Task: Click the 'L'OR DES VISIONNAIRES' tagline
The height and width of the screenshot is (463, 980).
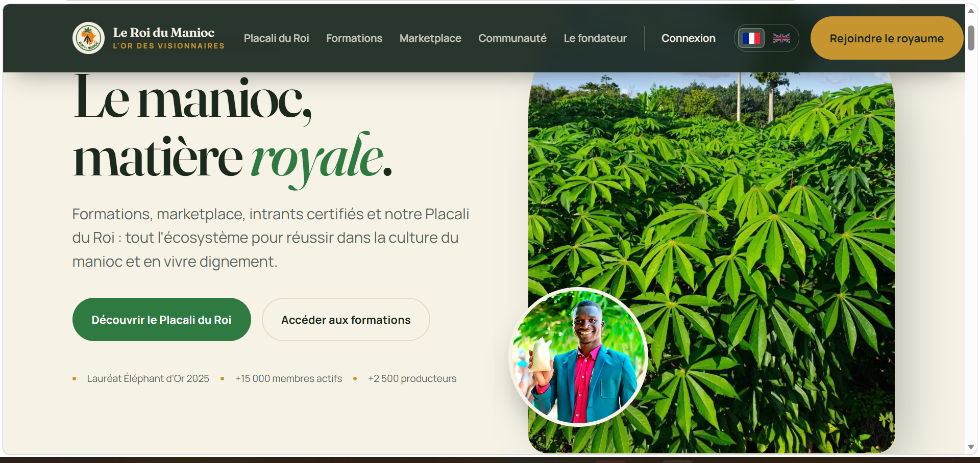Action: 169,46
